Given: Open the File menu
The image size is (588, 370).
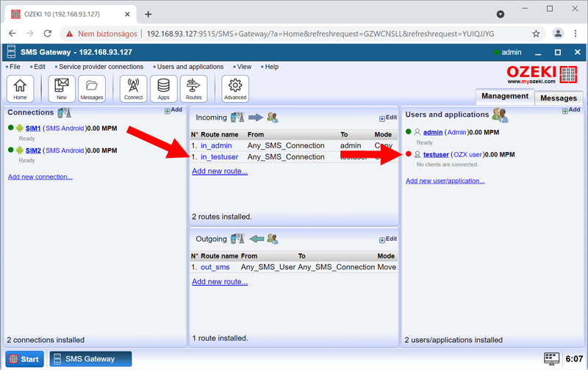Looking at the screenshot, I should click(x=13, y=67).
